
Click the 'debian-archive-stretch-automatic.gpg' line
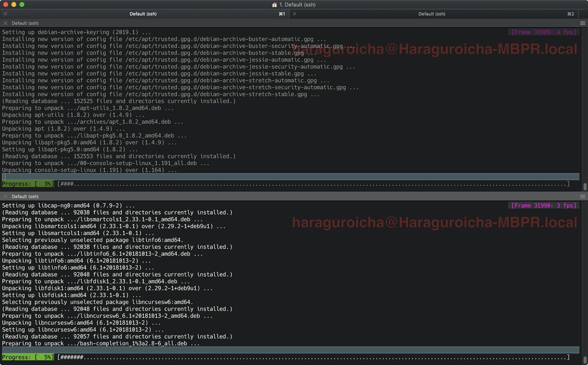click(166, 80)
